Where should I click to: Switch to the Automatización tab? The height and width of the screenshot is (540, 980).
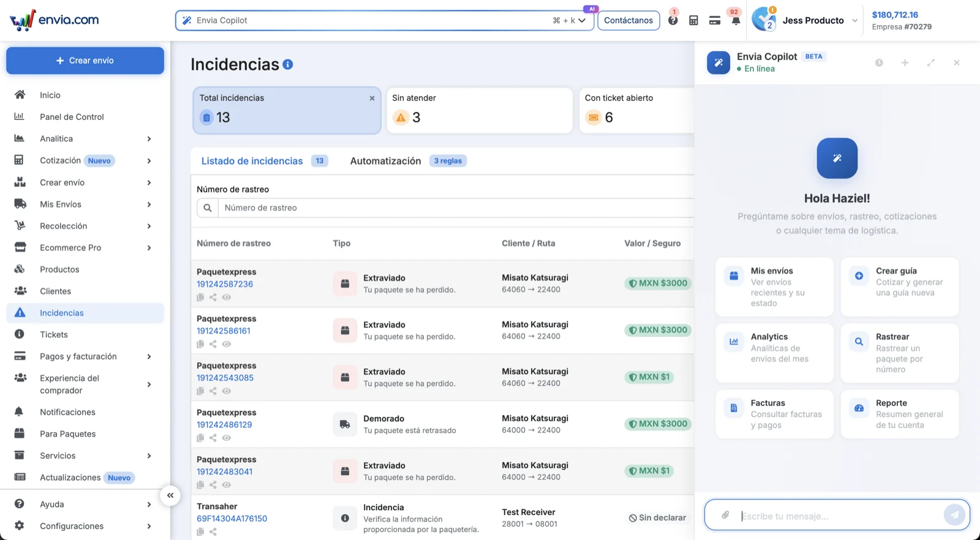coord(408,161)
